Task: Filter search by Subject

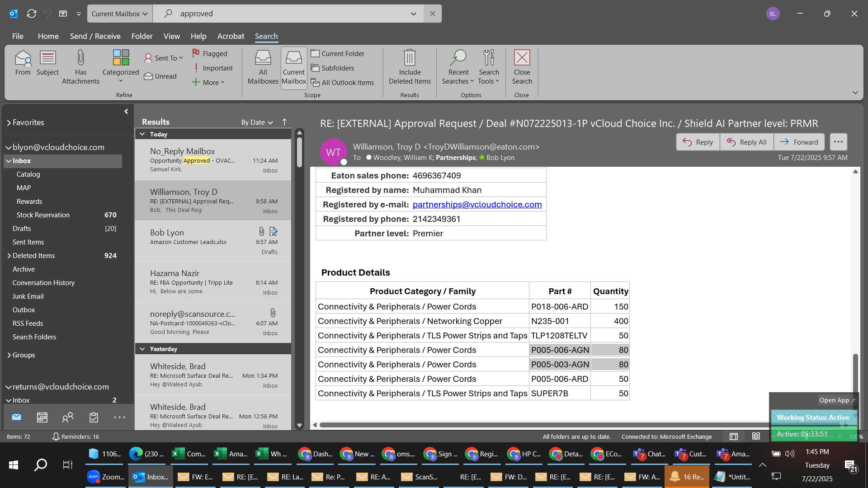Action: point(47,63)
